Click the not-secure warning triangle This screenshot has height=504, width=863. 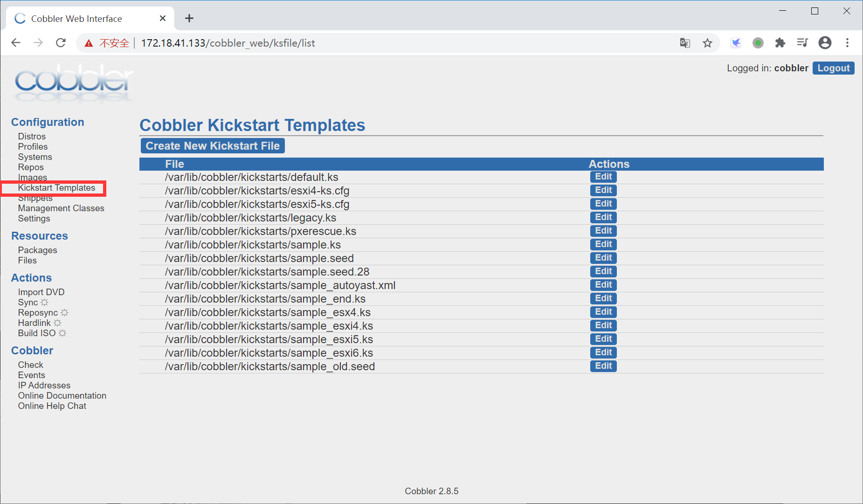[x=89, y=43]
